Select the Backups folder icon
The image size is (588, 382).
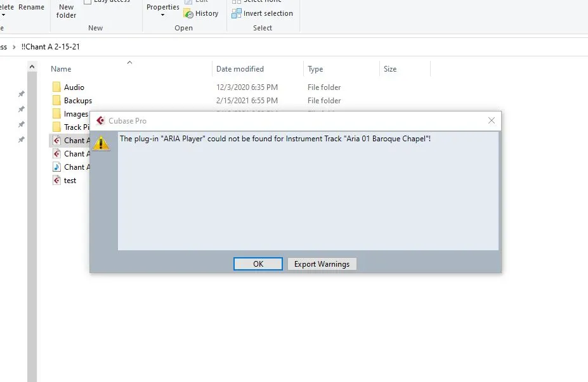pyautogui.click(x=56, y=101)
